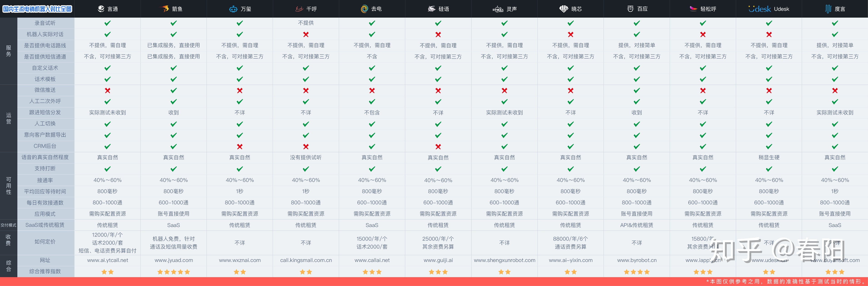Click 言通's 12000/年/个 pricing cell
Screen dimensions: 868x286
[x=107, y=243]
